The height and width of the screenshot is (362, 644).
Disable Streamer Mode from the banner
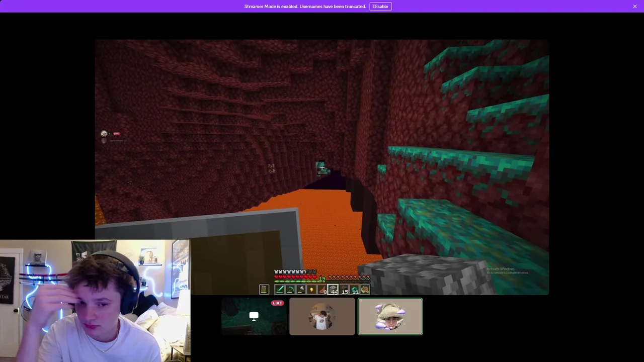(380, 7)
